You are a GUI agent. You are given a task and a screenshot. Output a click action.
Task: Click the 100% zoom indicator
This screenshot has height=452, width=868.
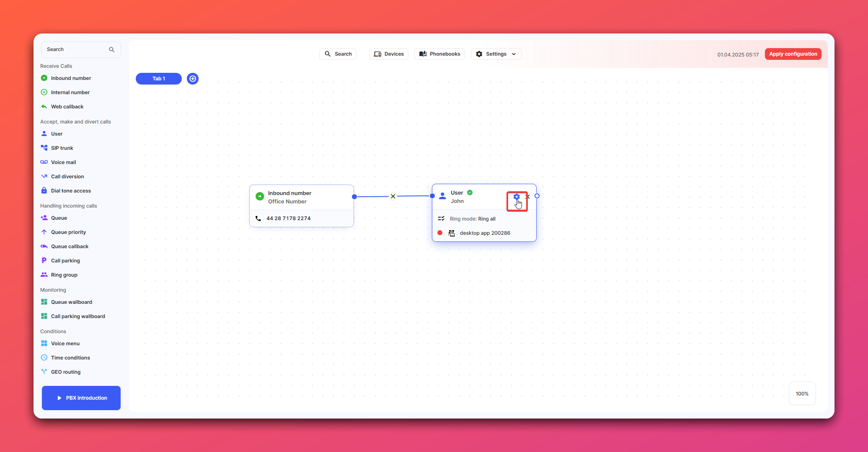[x=802, y=394]
